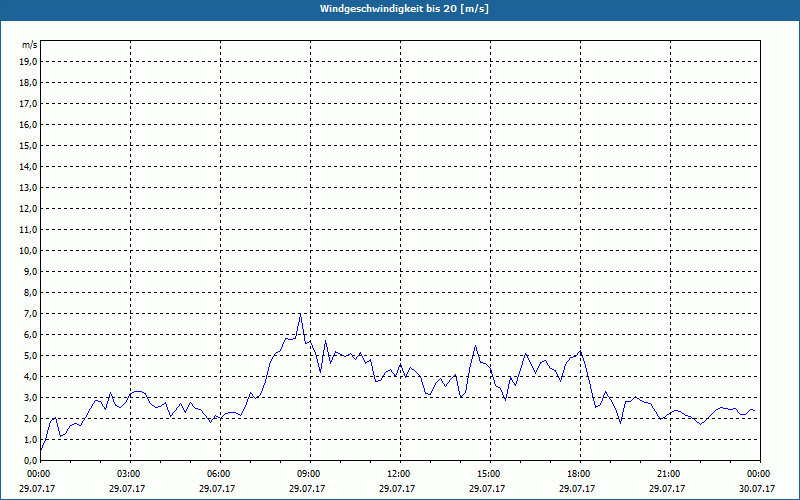Click the '06:00' time label
This screenshot has height=500, width=800.
tap(220, 474)
